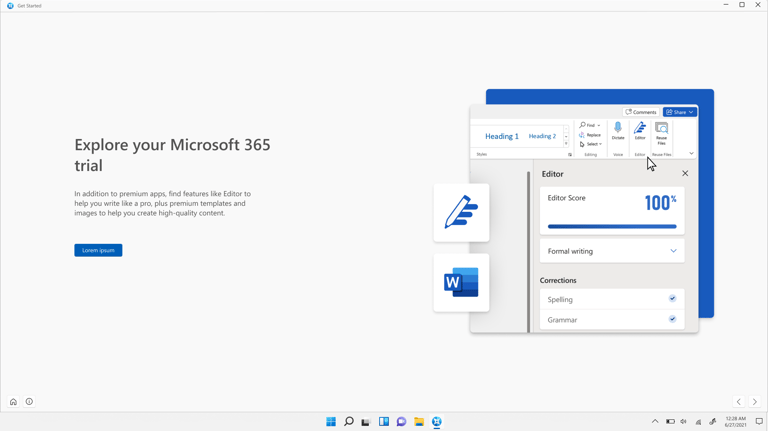Click Find in the Editing group

590,125
